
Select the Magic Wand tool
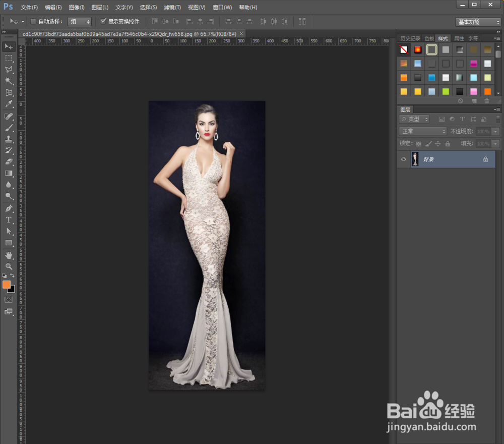(9, 81)
